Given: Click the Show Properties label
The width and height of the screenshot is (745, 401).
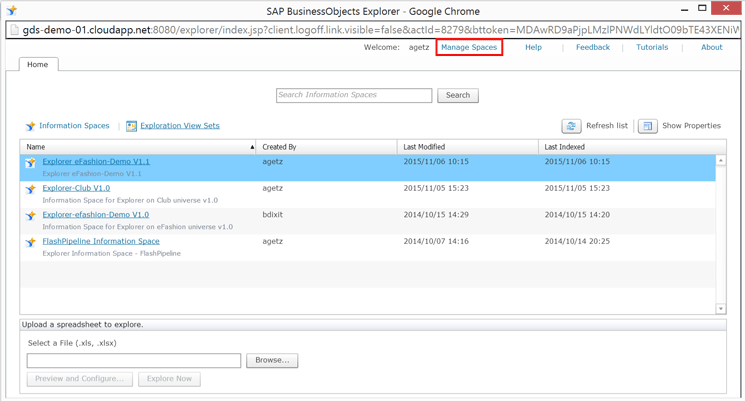Looking at the screenshot, I should point(691,125).
